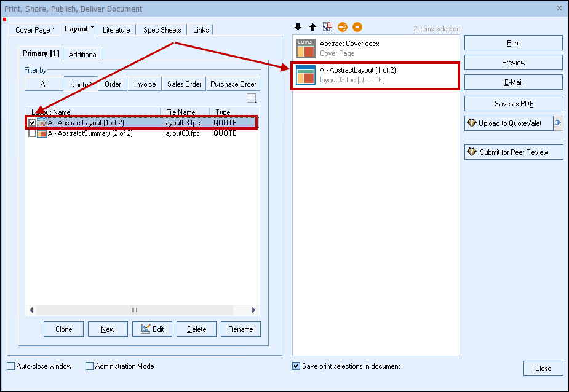
Task: Click the orange minus remove icon
Action: [x=357, y=27]
